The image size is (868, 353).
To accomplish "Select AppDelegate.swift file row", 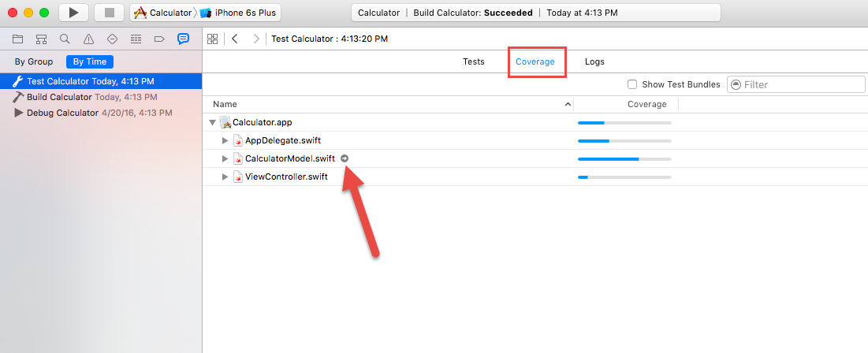I will click(x=535, y=140).
